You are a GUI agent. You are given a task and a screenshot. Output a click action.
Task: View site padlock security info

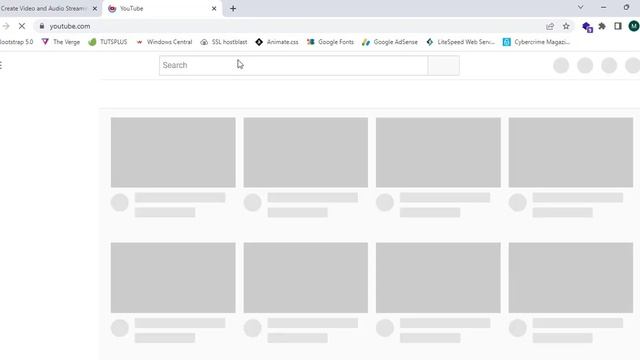pyautogui.click(x=42, y=26)
